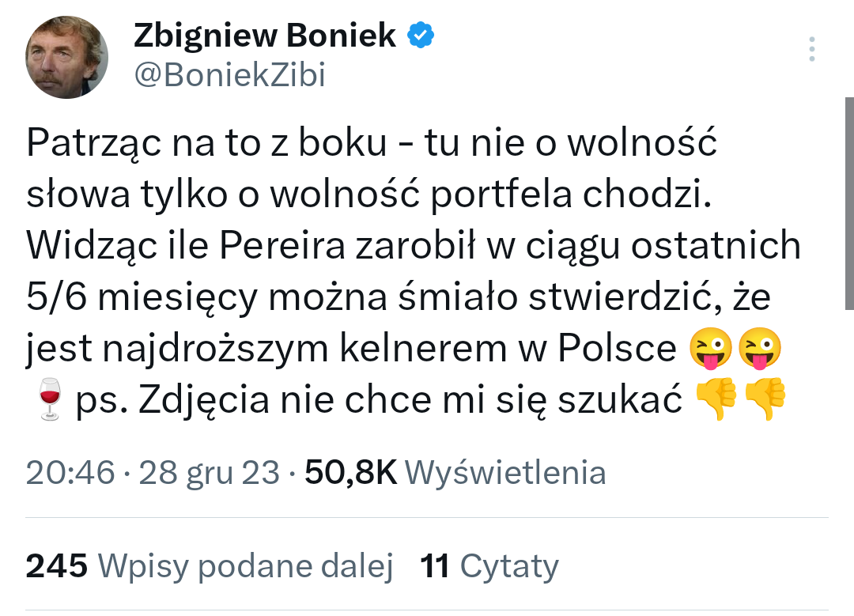
Task: Visit the @BoniekZibi handle
Action: (229, 75)
